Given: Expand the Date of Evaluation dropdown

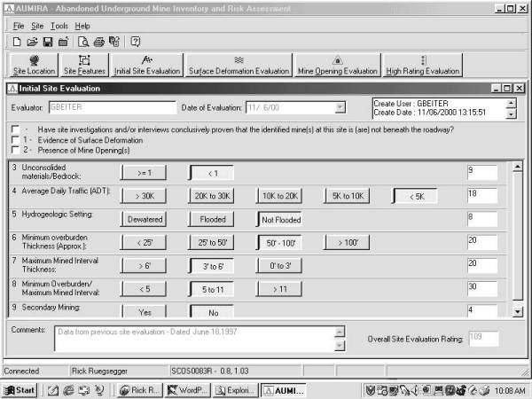Looking at the screenshot, I should coord(340,108).
